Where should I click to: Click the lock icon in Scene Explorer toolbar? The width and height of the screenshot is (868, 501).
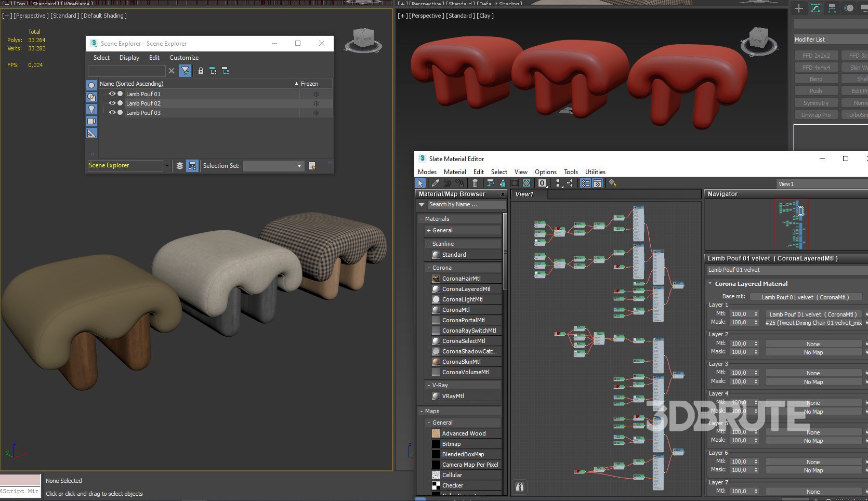click(201, 71)
